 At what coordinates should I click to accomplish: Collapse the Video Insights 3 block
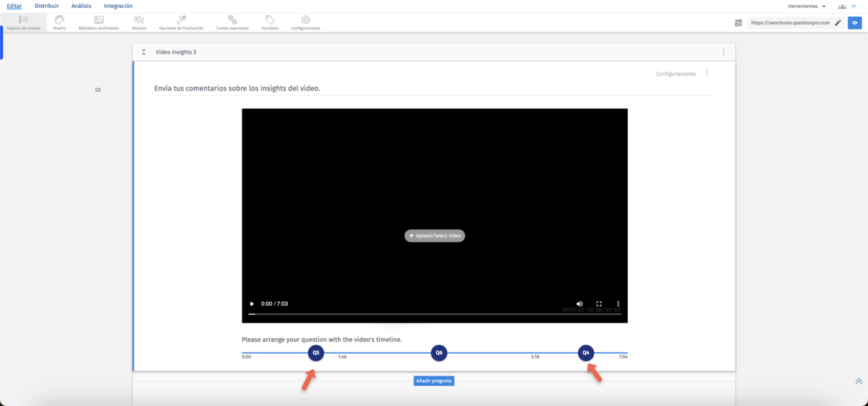coord(144,52)
